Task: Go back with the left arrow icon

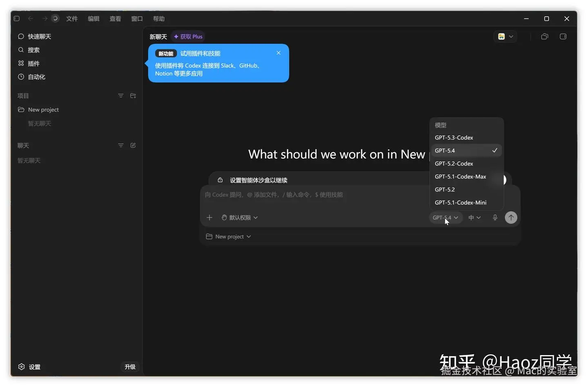Action: (31, 18)
